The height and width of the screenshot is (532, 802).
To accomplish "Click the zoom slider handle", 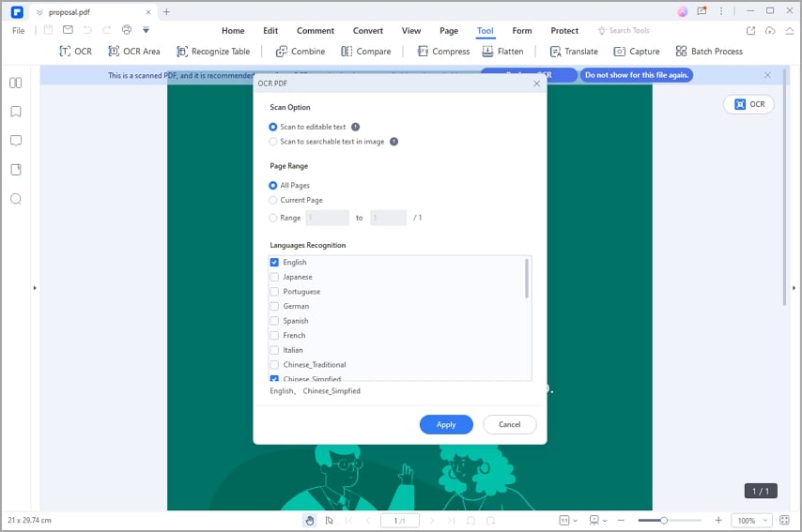I will [663, 520].
